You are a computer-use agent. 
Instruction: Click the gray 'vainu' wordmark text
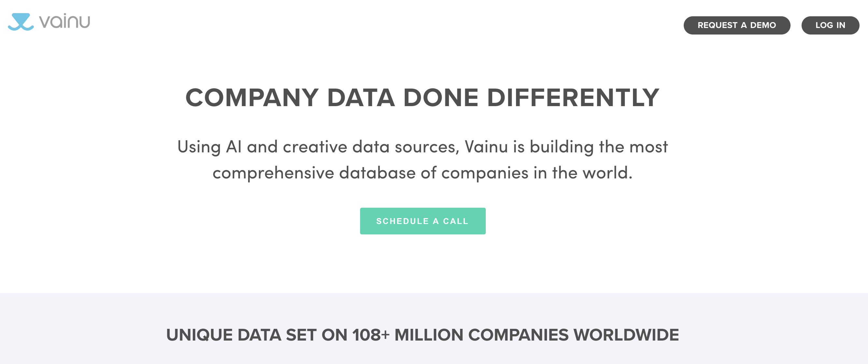pyautogui.click(x=65, y=21)
